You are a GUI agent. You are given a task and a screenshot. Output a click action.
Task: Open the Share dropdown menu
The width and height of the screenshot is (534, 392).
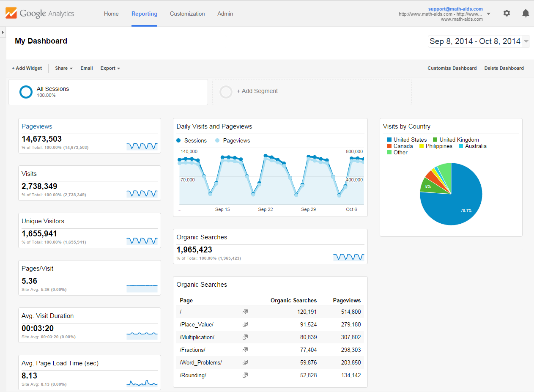(64, 68)
